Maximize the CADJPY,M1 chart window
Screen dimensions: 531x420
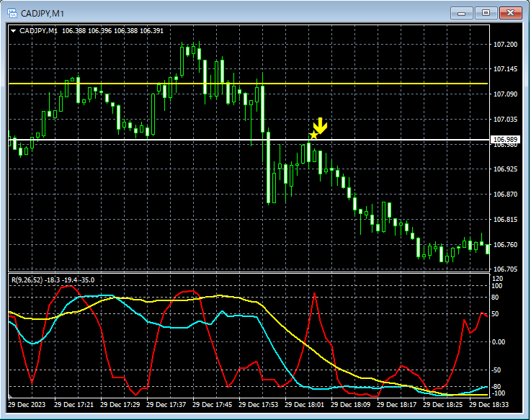point(486,13)
